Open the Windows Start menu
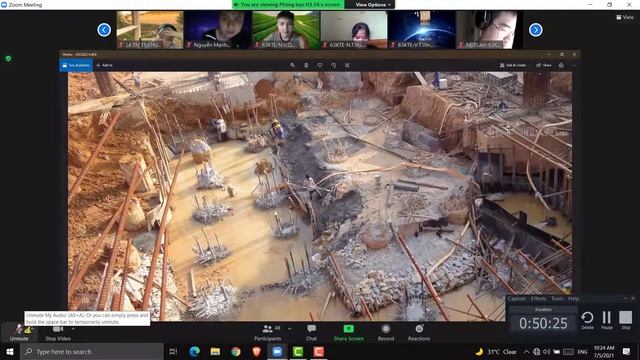The width and height of the screenshot is (640, 360). [x=10, y=351]
